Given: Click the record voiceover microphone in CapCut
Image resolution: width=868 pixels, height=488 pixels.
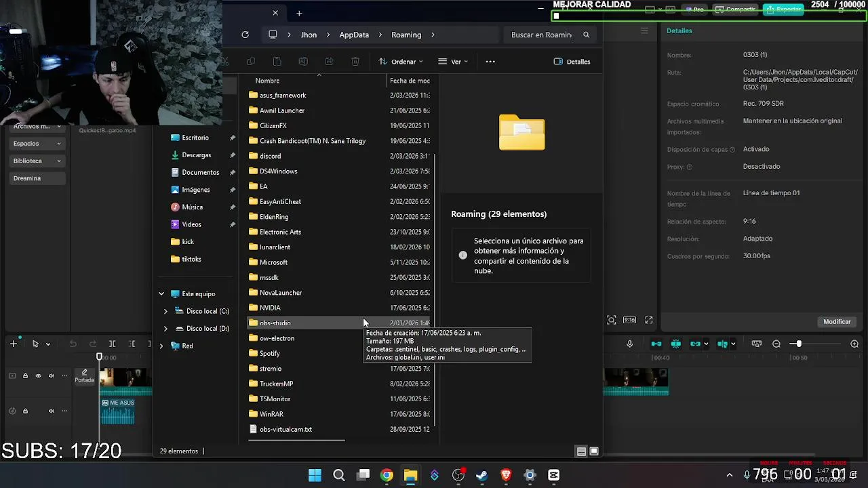Looking at the screenshot, I should [x=630, y=344].
